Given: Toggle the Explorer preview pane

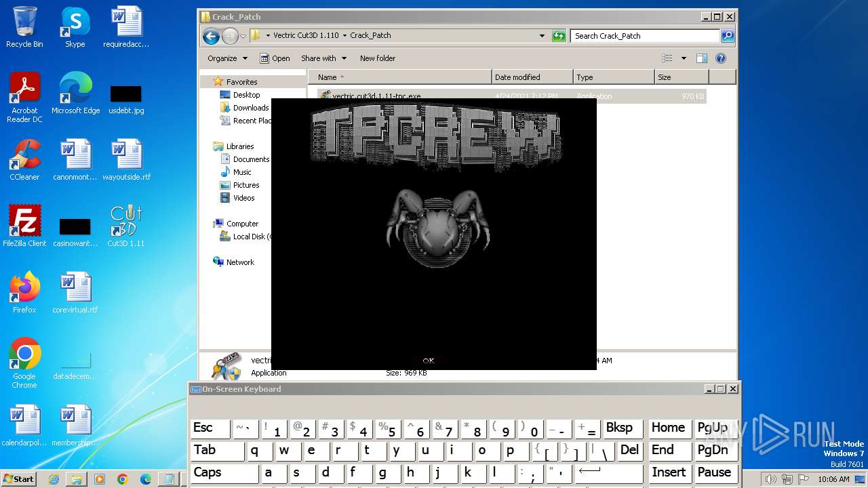Looking at the screenshot, I should point(702,58).
